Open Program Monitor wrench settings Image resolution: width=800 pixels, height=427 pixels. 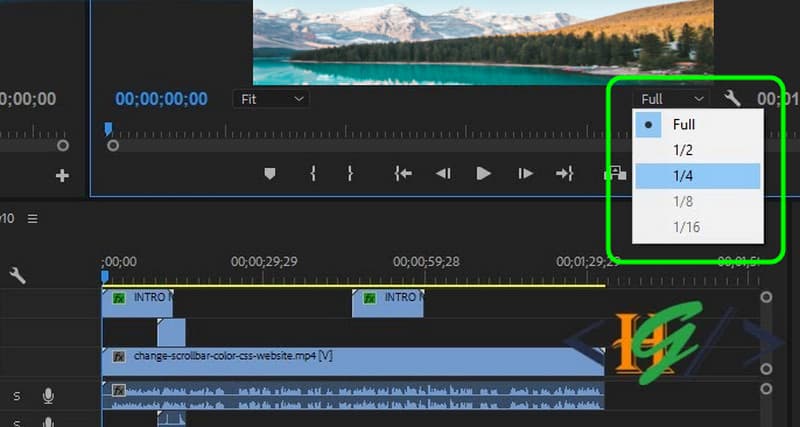(x=732, y=98)
